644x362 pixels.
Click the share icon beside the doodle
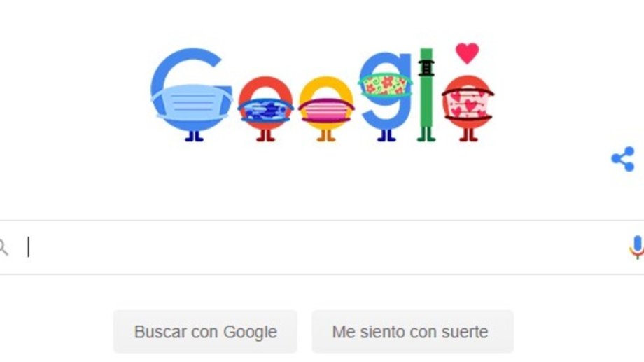[623, 159]
